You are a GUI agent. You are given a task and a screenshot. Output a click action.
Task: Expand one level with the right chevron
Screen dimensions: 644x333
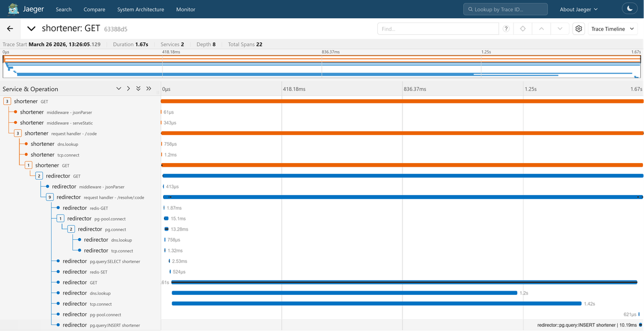128,89
